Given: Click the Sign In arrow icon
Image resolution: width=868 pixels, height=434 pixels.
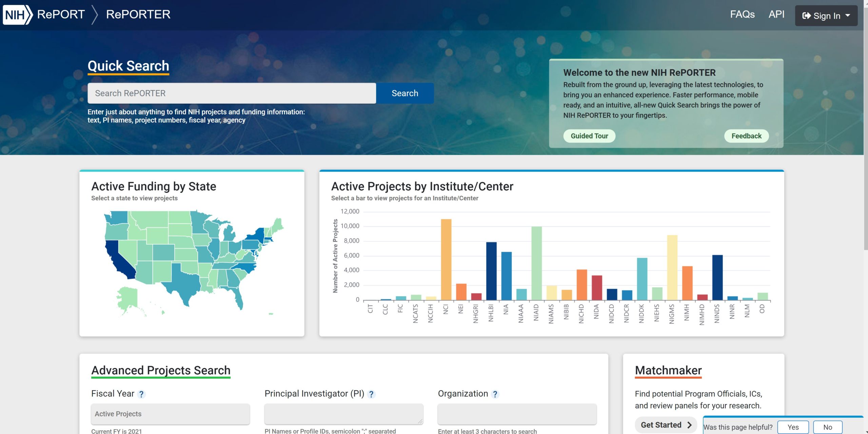Looking at the screenshot, I should click(806, 16).
